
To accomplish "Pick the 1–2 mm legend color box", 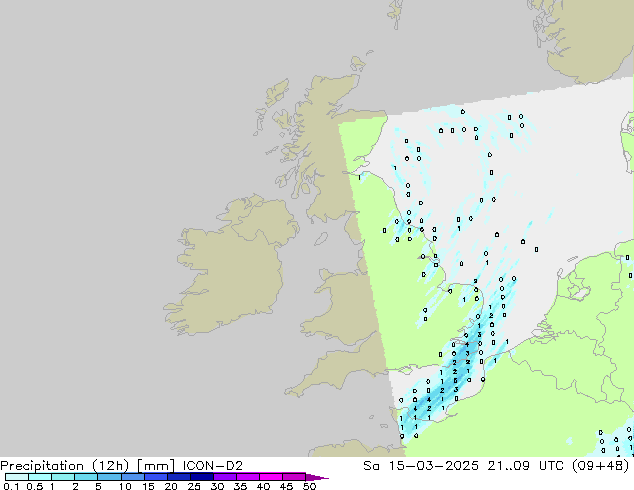I will (x=63, y=477).
